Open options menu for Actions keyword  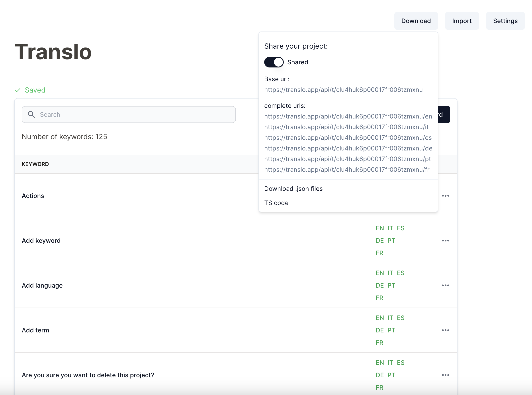pyautogui.click(x=445, y=196)
